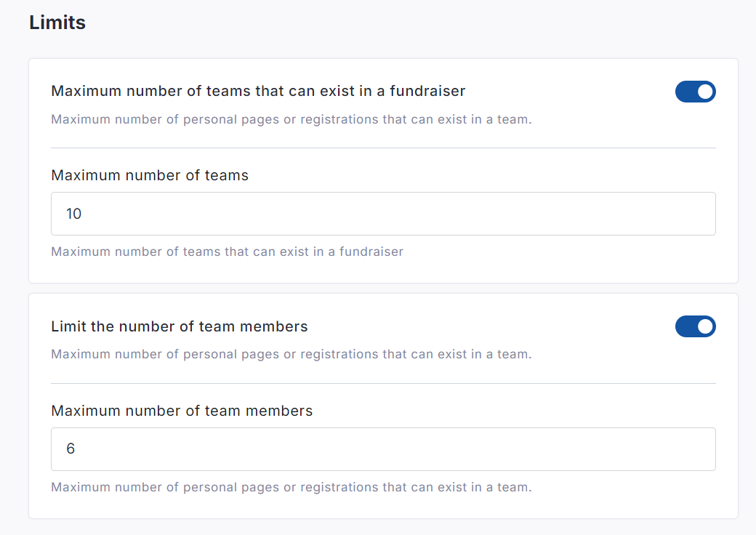Screen dimensions: 756x535
Task: Click the divider line in the teams card
Action: (x=383, y=148)
